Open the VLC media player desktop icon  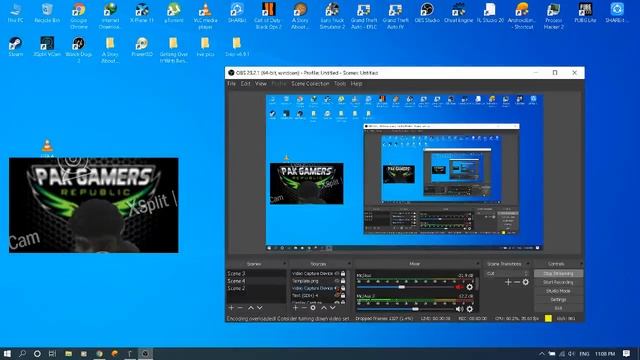[x=205, y=16]
